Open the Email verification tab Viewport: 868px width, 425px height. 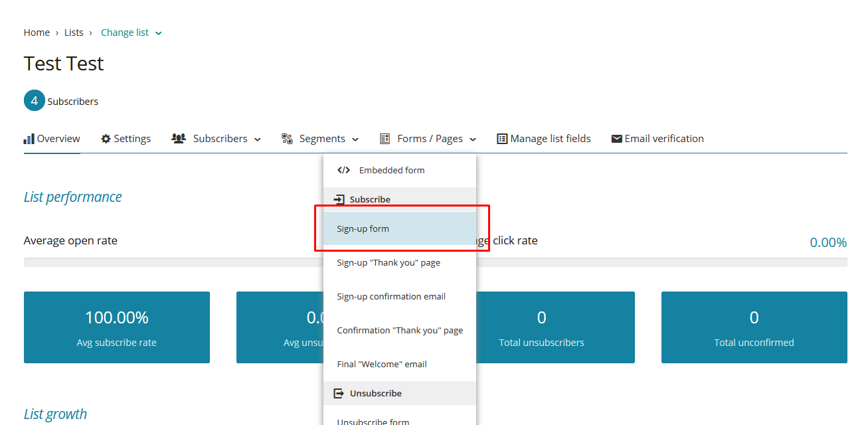(x=657, y=139)
